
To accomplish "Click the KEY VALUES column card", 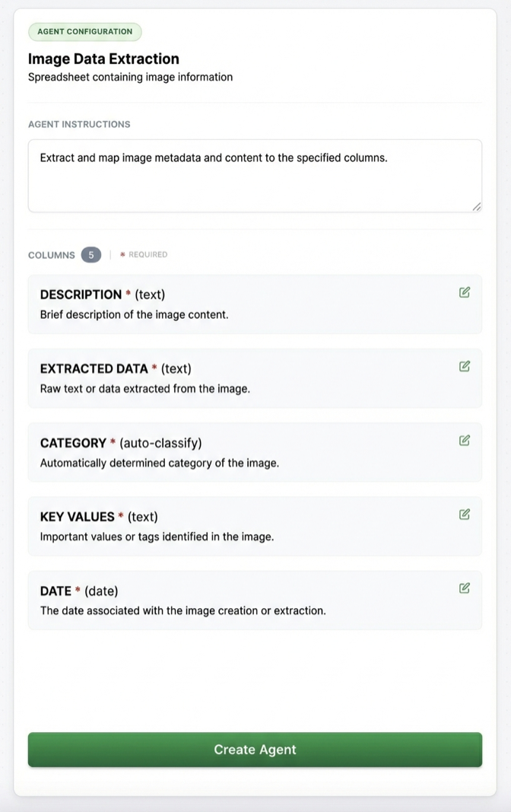I will point(255,525).
